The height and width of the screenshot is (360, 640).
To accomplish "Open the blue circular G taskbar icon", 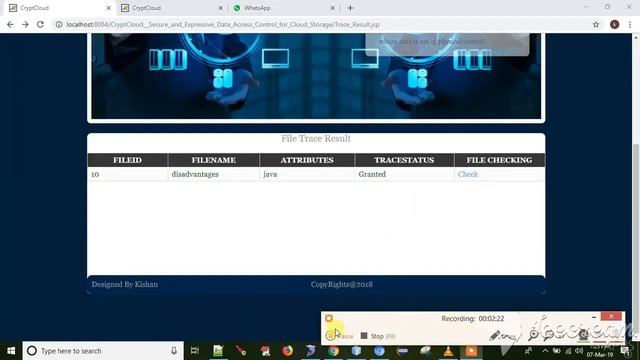I will pos(379,351).
